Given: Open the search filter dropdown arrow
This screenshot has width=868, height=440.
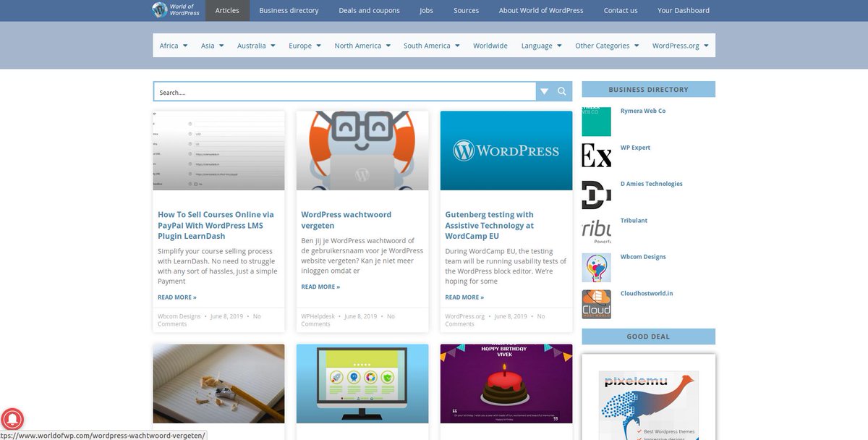Looking at the screenshot, I should (x=545, y=91).
